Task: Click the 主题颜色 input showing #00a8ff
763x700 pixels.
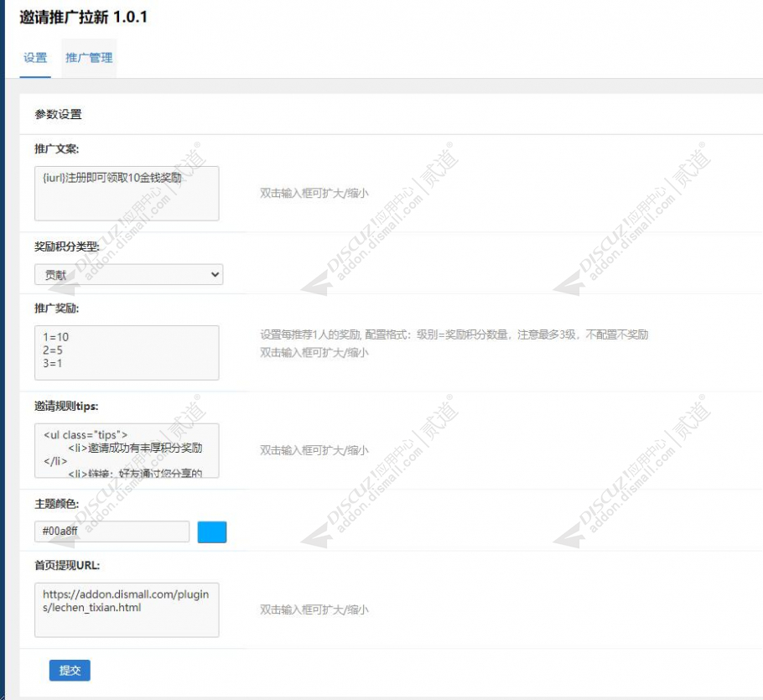Action: pyautogui.click(x=112, y=531)
